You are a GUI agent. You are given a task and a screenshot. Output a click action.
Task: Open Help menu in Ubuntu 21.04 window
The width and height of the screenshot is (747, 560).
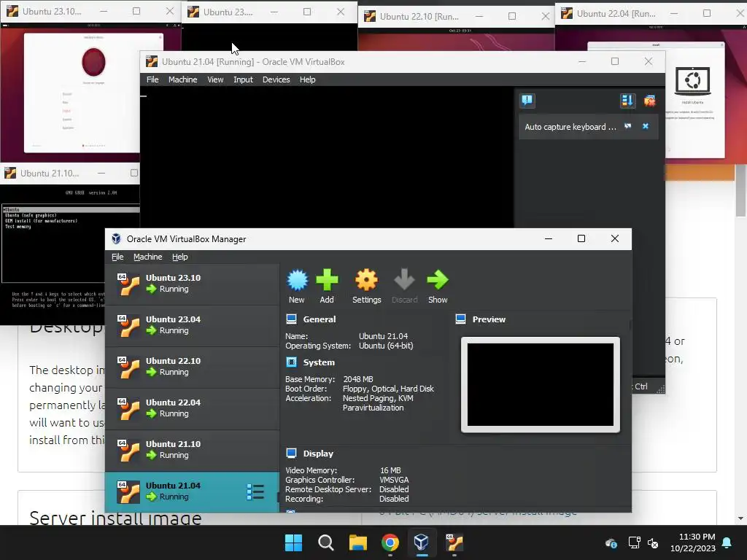(x=307, y=79)
